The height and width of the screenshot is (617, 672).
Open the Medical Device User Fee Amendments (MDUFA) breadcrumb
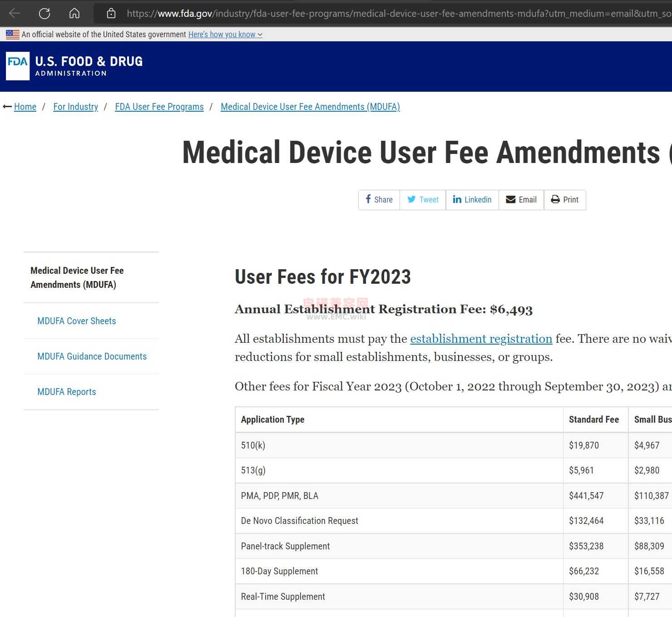click(310, 107)
